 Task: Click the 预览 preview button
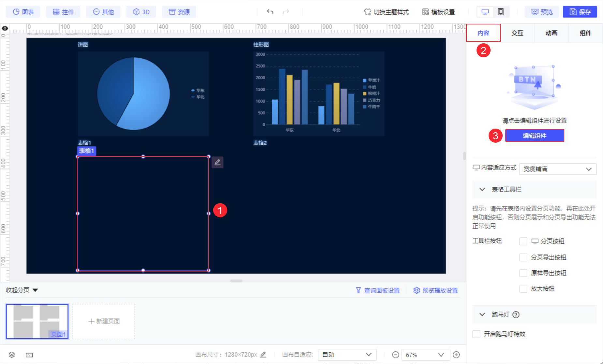[542, 12]
